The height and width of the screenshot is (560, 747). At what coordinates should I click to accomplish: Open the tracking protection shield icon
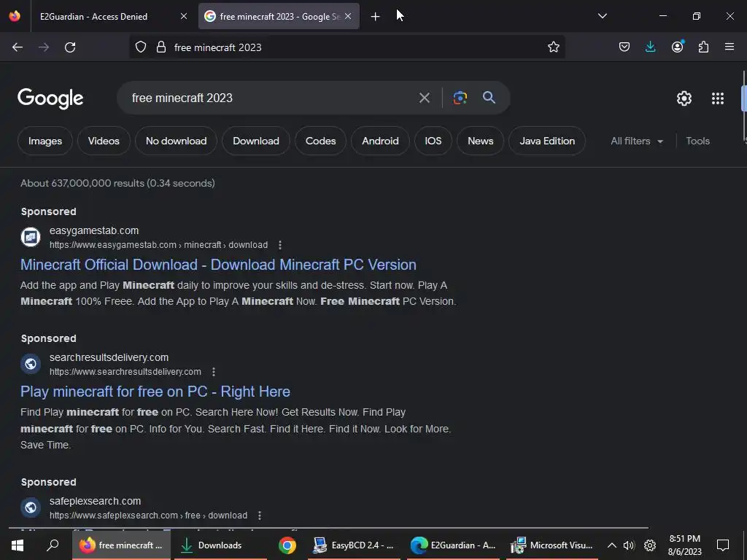141,47
